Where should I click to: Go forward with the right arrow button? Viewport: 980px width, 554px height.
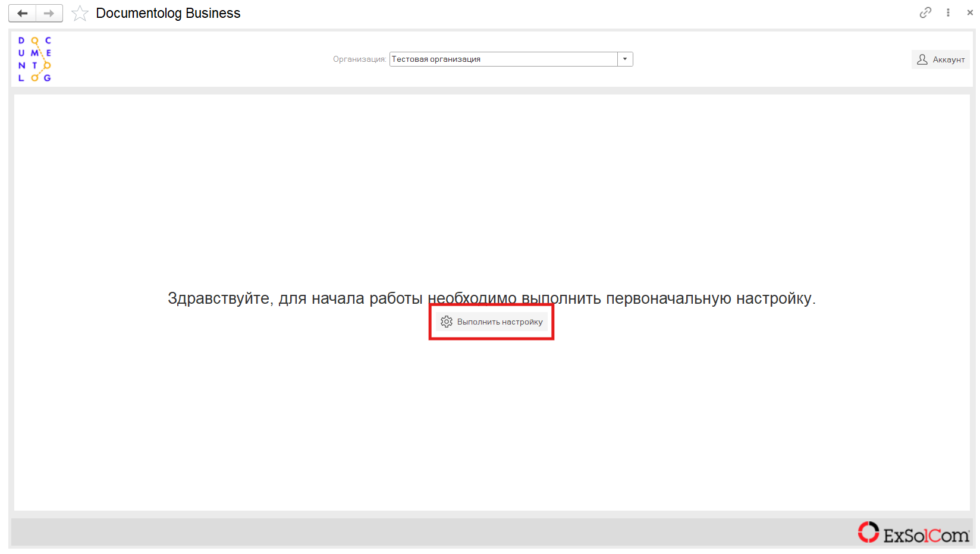pyautogui.click(x=49, y=13)
